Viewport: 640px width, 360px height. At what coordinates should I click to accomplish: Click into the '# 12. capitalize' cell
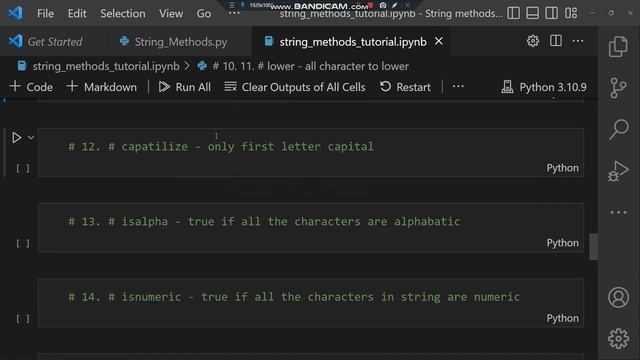311,153
